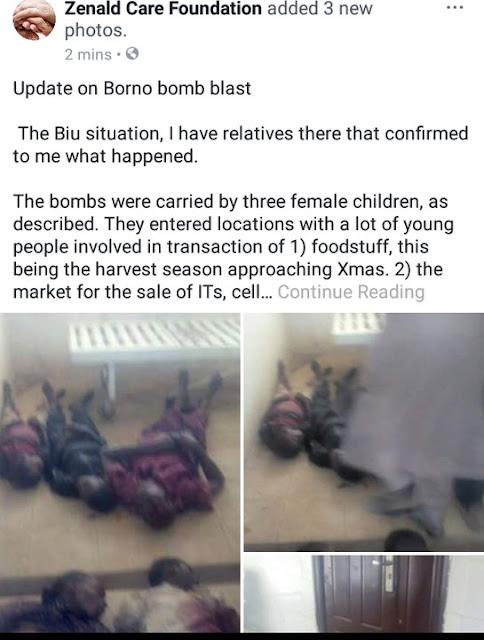Tap the globe public audience icon
This screenshot has width=484, height=640.
132,54
